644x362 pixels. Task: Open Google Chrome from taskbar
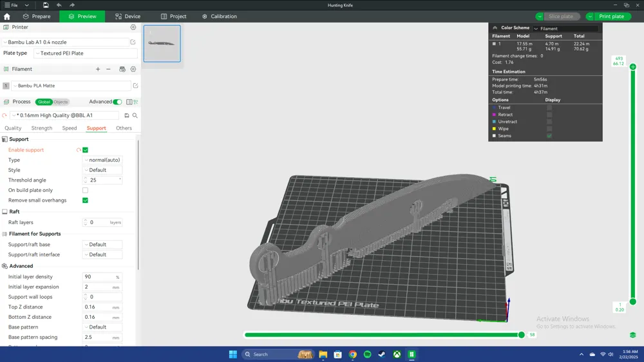click(352, 354)
